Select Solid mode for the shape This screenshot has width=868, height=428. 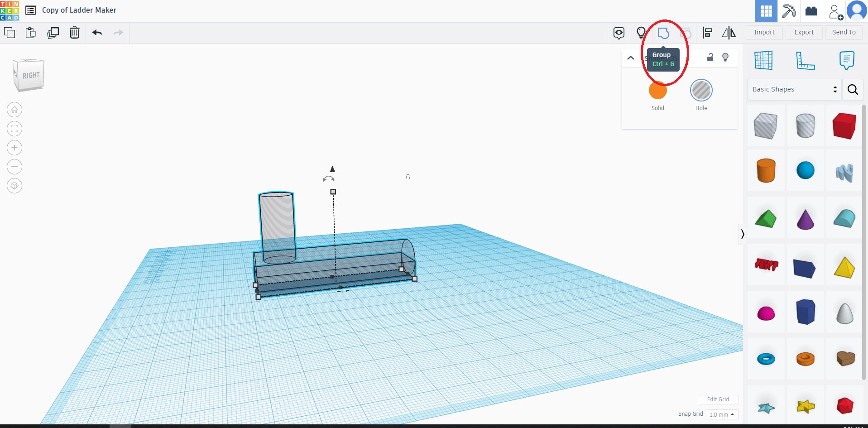point(657,90)
